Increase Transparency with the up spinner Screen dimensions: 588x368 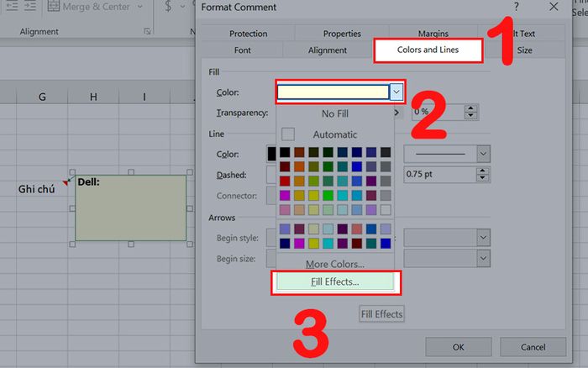coord(471,108)
